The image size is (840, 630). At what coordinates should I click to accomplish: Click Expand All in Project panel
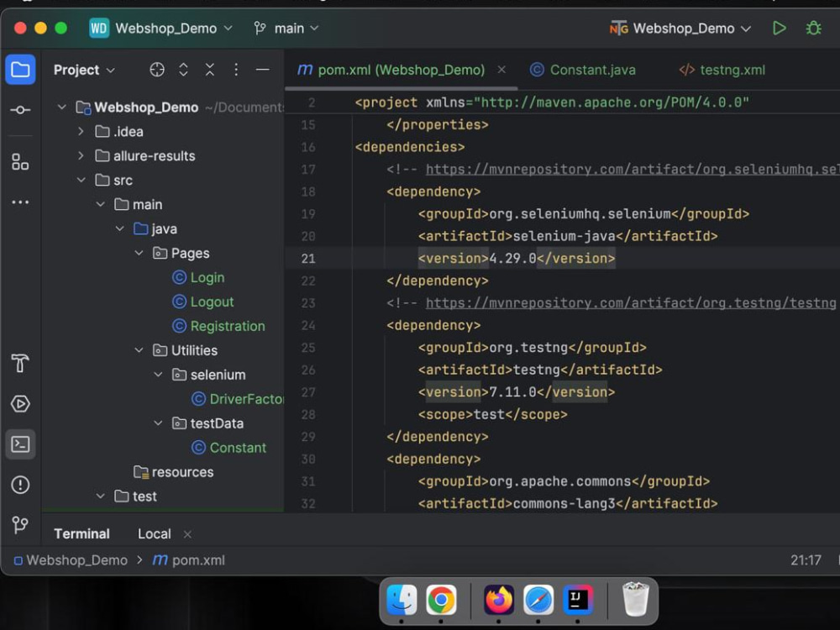[183, 70]
